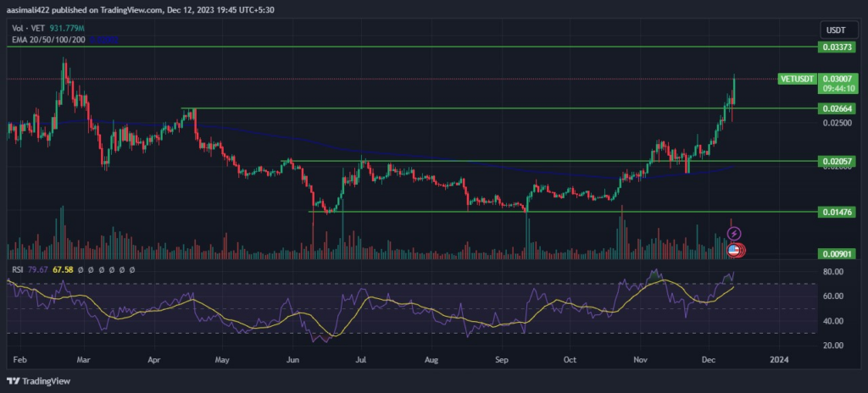868x393 pixels.
Task: Click the RSI indicator legend label
Action: (x=18, y=269)
